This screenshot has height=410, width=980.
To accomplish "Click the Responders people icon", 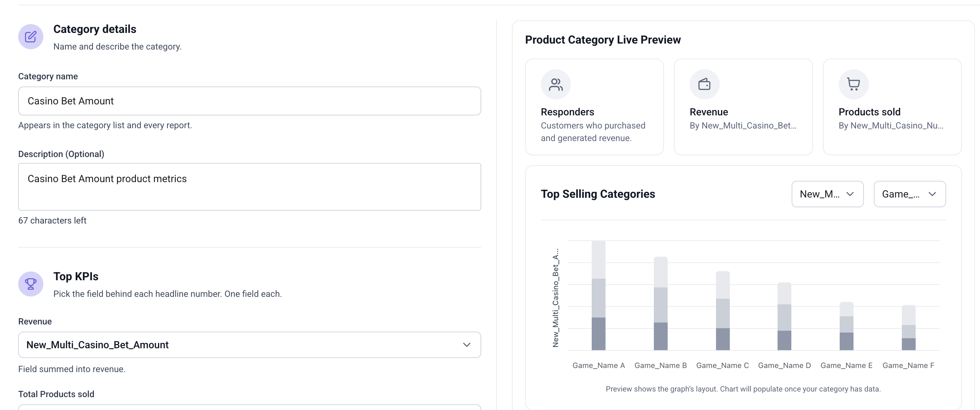I will click(x=556, y=84).
